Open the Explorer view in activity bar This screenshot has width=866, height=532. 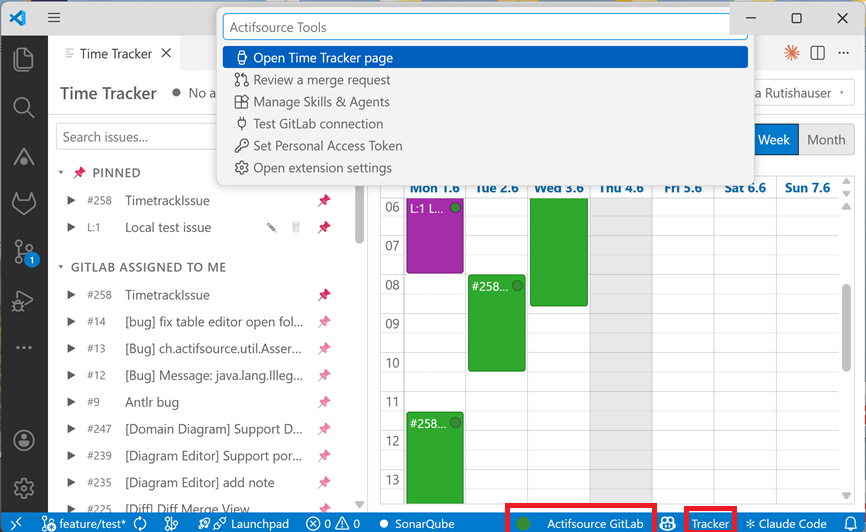click(x=23, y=60)
